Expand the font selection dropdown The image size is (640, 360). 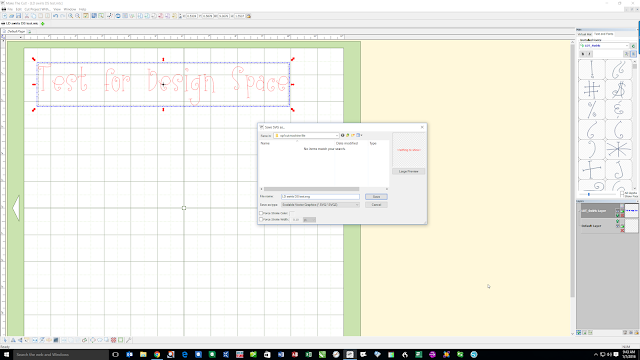coord(604,46)
